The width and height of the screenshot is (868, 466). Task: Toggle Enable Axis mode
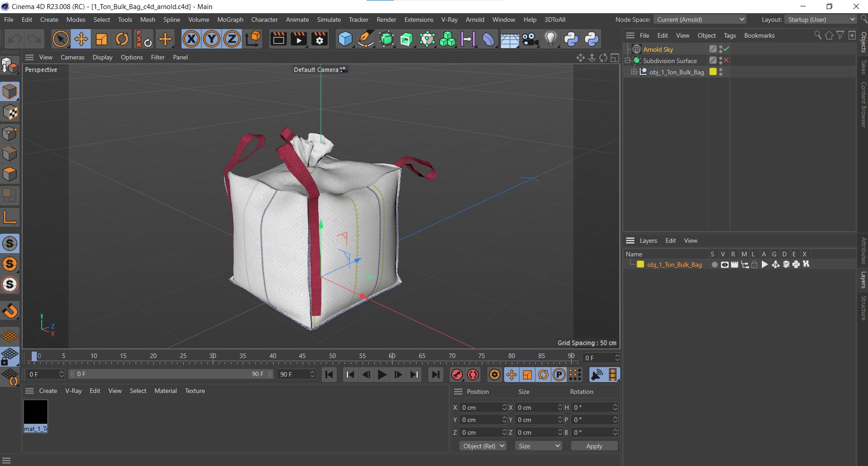[10, 217]
